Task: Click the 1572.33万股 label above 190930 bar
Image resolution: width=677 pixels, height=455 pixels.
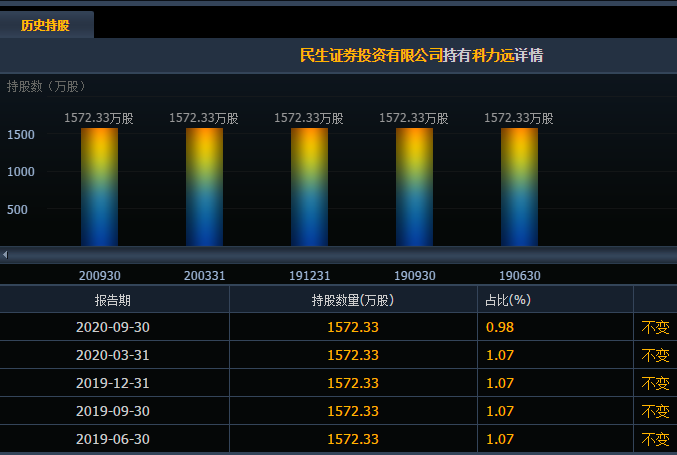Action: click(414, 118)
